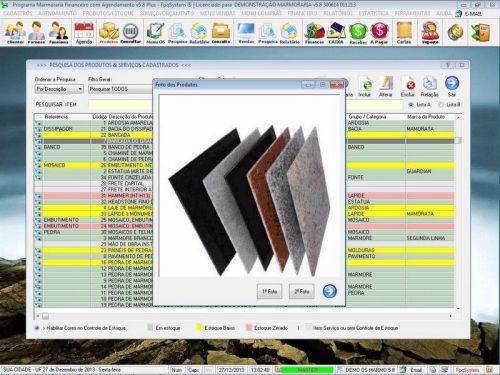The image size is (500, 375).
Task: Select the Lista A radio button
Action: 411,105
